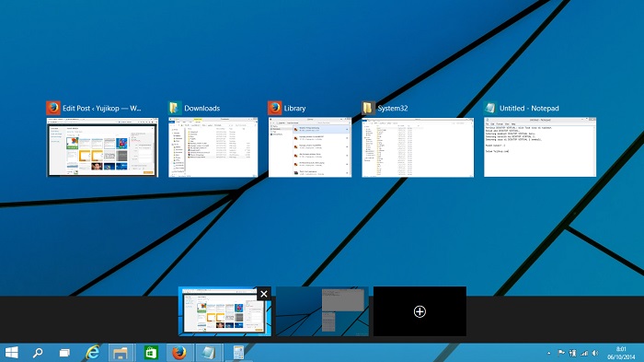This screenshot has width=644, height=362.
Task: Select the Edit Post Yujikop window thumbnail
Action: tap(102, 147)
